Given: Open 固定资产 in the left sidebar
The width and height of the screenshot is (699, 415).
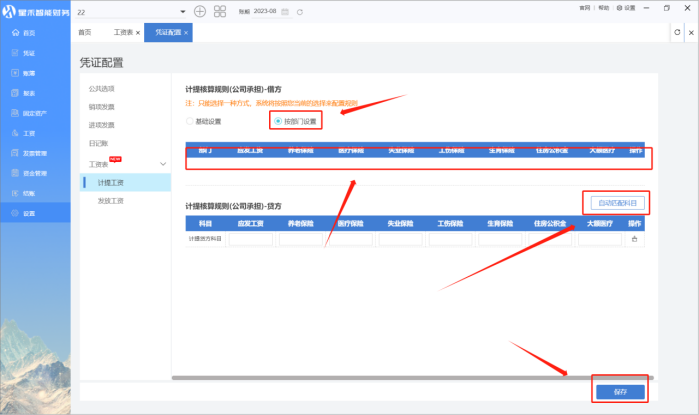Looking at the screenshot, I should point(34,113).
